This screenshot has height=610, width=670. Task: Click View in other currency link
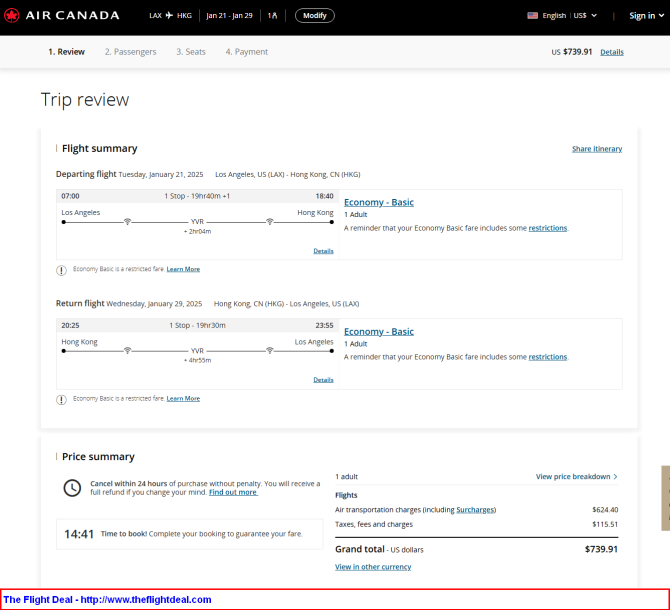tap(373, 567)
